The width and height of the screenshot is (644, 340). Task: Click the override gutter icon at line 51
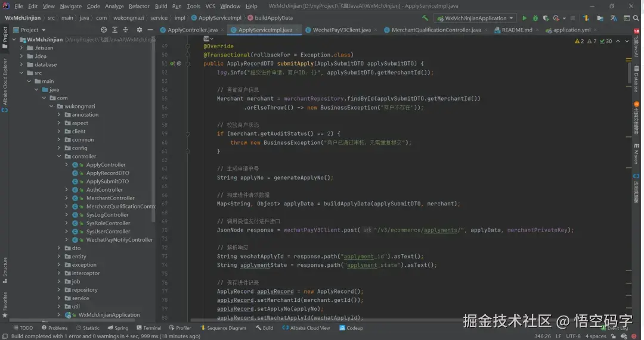click(172, 64)
